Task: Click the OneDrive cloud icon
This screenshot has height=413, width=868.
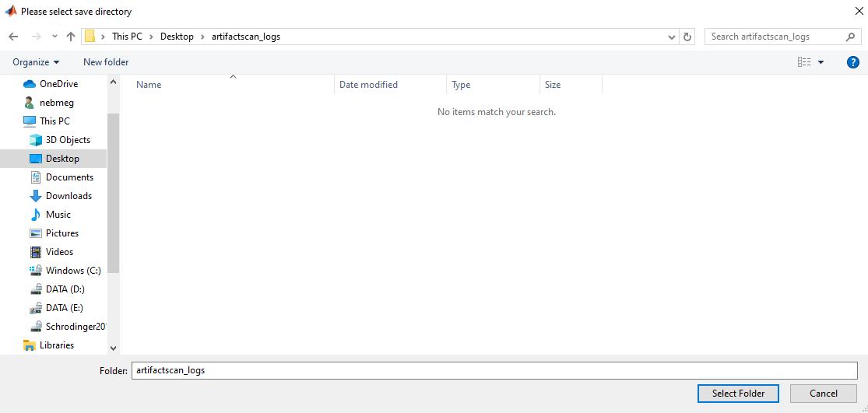Action: (x=30, y=84)
